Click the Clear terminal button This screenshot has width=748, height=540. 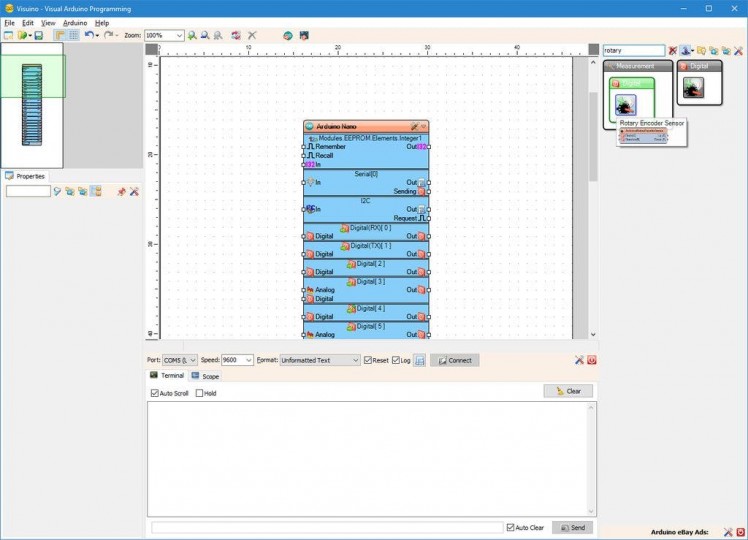(568, 391)
